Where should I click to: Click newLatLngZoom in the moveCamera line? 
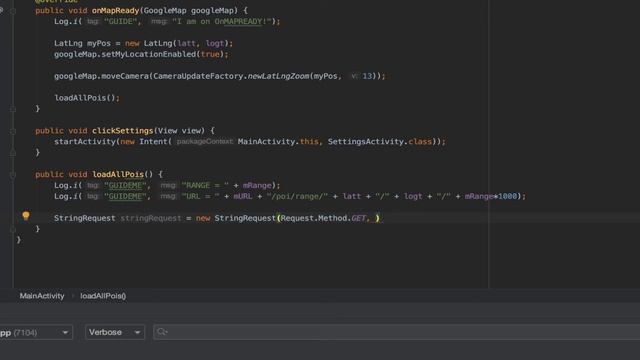pyautogui.click(x=278, y=76)
